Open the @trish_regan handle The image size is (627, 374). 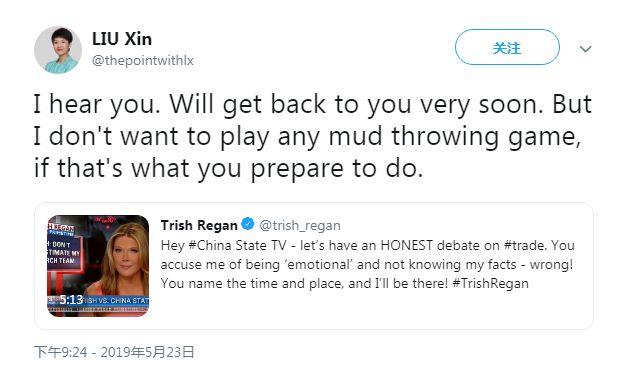pos(300,225)
